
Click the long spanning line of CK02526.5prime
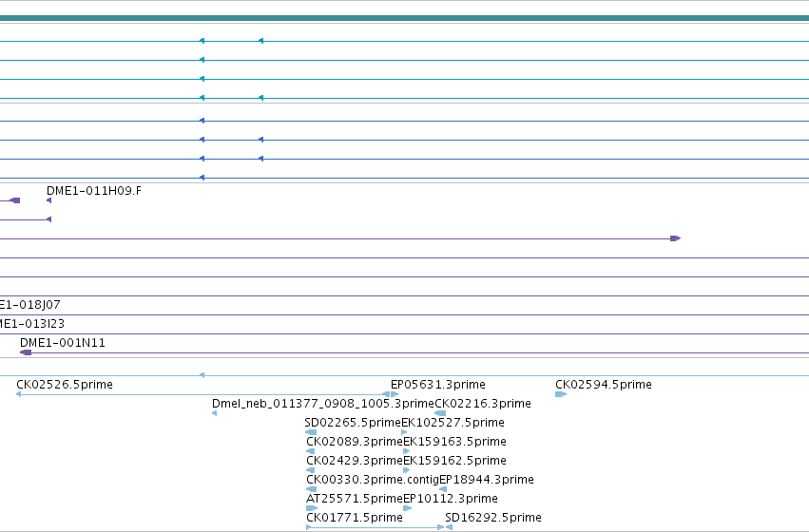pyautogui.click(x=202, y=394)
